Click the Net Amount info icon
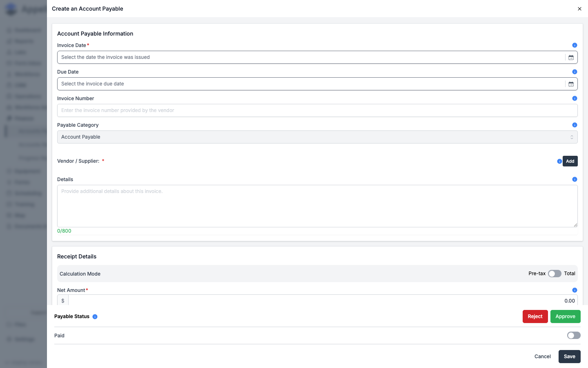Viewport: 588px width, 368px height. (575, 290)
